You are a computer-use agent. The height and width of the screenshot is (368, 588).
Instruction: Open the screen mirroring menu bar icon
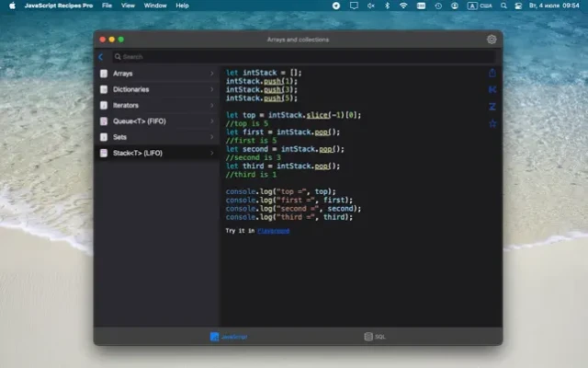[x=354, y=6]
